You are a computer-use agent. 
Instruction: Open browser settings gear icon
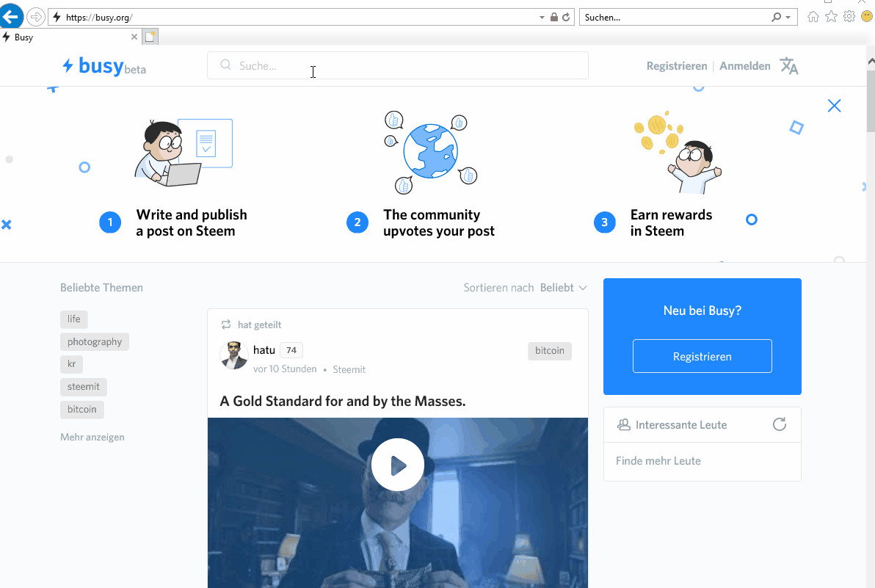(849, 17)
